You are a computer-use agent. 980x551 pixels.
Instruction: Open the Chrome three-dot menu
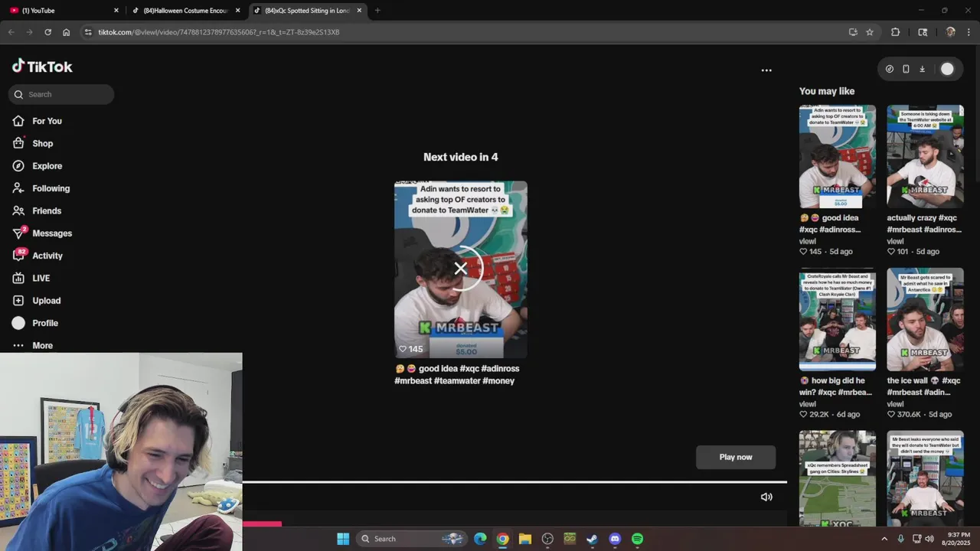point(969,32)
